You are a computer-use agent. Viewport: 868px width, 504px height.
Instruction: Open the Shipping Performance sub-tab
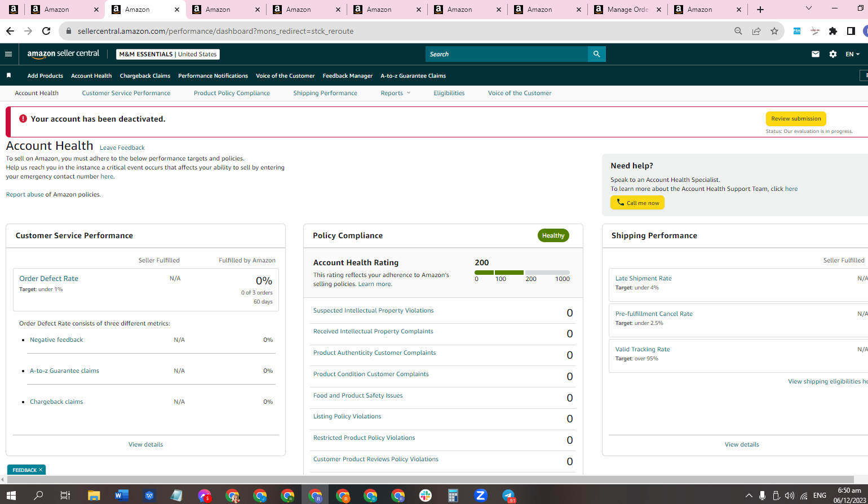pos(325,93)
